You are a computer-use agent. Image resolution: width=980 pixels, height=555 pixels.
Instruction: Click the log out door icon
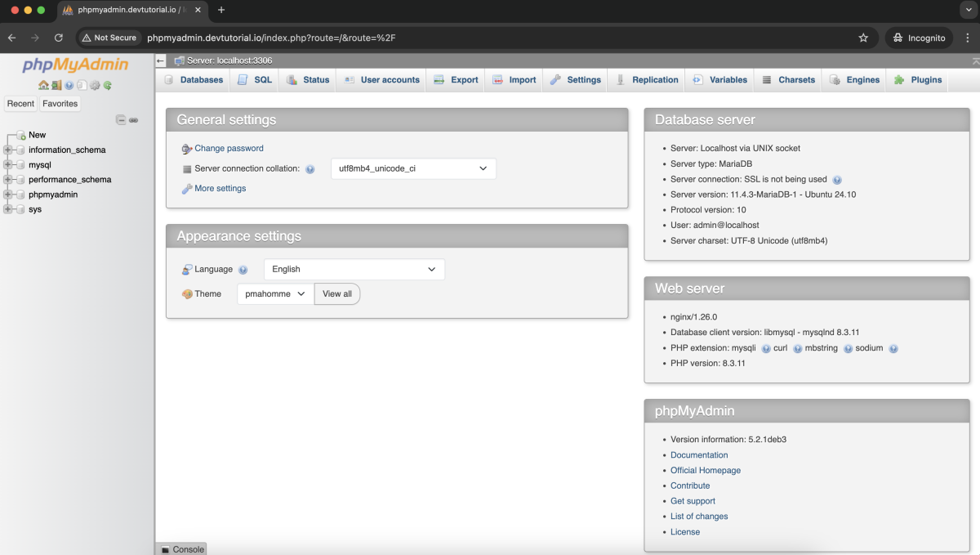[x=56, y=85]
